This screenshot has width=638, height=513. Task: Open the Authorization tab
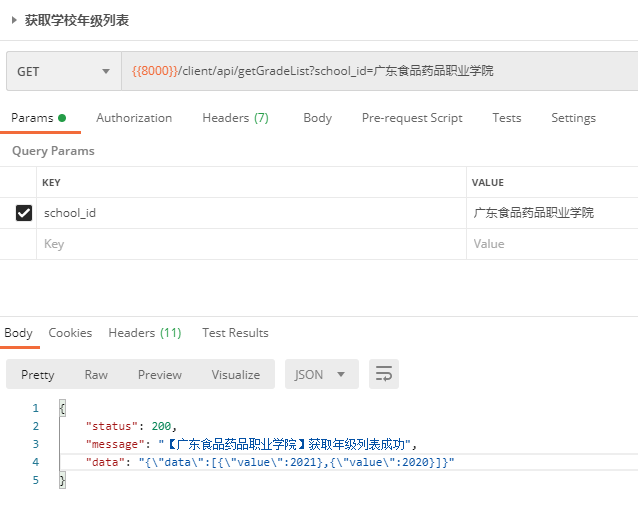click(x=134, y=118)
